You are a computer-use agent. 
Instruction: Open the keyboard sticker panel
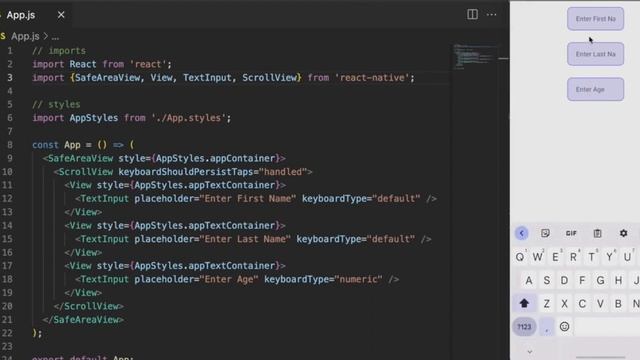pyautogui.click(x=545, y=233)
